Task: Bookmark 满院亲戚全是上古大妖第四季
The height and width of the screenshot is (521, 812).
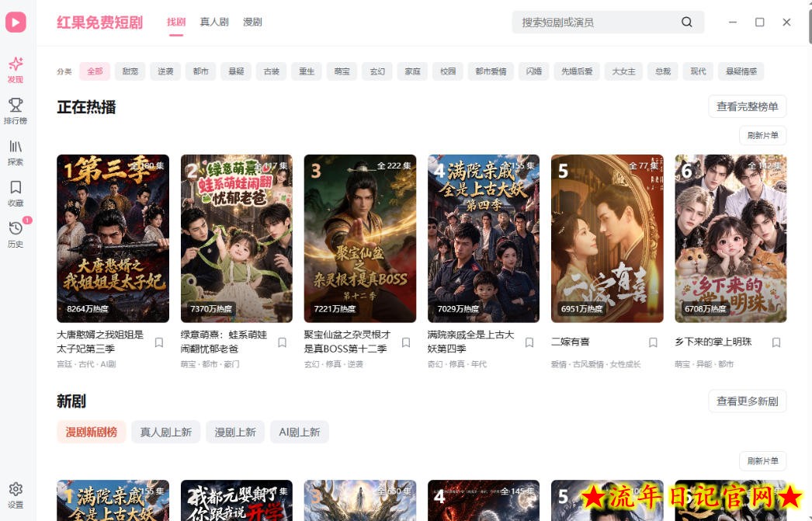Action: (529, 342)
